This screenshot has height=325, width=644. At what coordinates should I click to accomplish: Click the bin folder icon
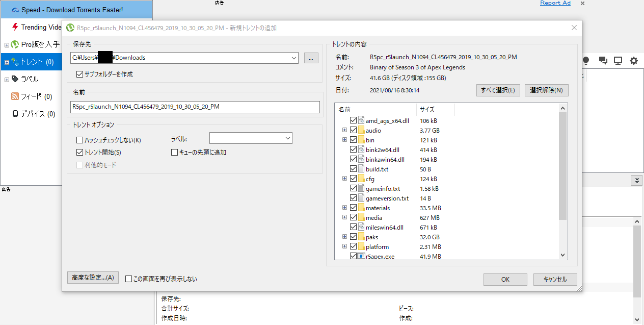pos(361,140)
